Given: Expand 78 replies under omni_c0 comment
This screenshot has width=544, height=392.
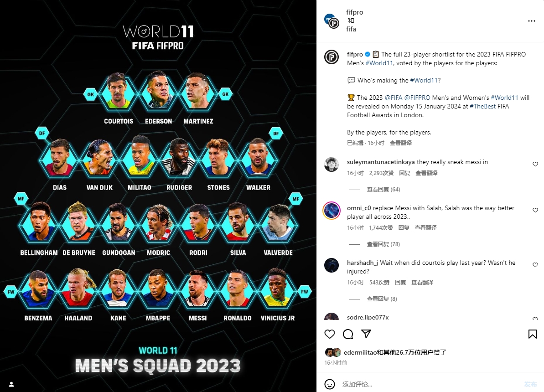Looking at the screenshot, I should click(x=383, y=244).
